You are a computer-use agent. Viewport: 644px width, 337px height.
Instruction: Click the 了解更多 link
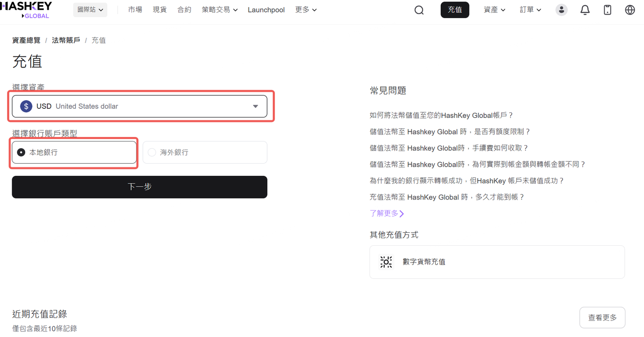tap(386, 214)
